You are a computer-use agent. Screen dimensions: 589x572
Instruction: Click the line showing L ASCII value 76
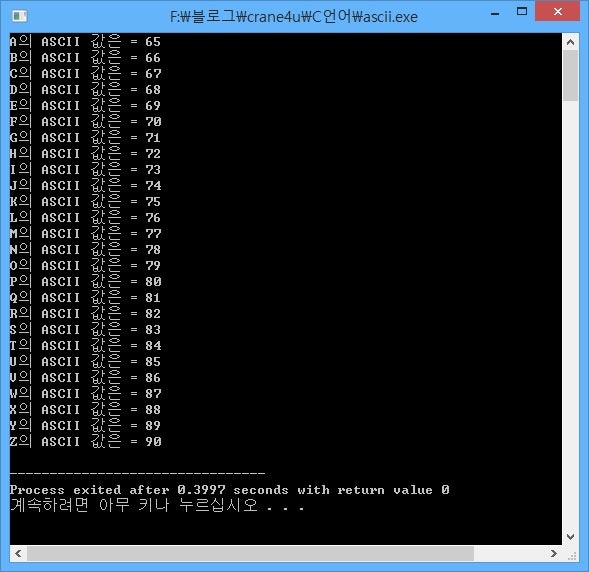click(x=86, y=217)
